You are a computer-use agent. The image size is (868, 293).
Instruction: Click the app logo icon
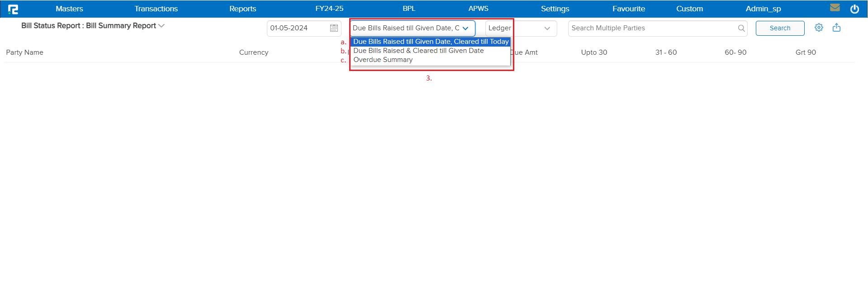point(13,9)
